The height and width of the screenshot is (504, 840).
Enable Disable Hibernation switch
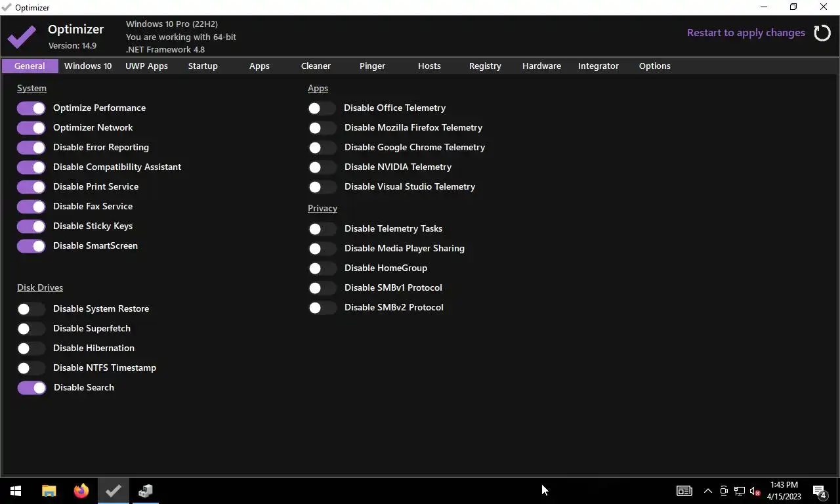(x=31, y=348)
